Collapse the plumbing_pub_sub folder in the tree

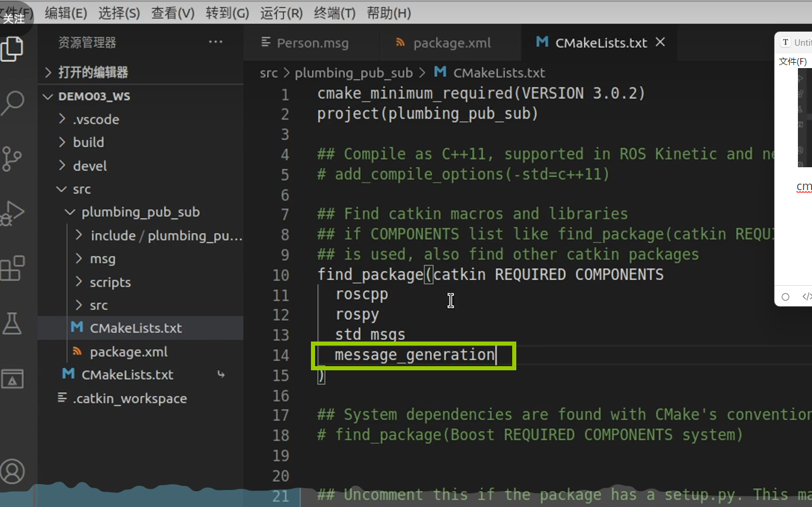[x=141, y=212]
